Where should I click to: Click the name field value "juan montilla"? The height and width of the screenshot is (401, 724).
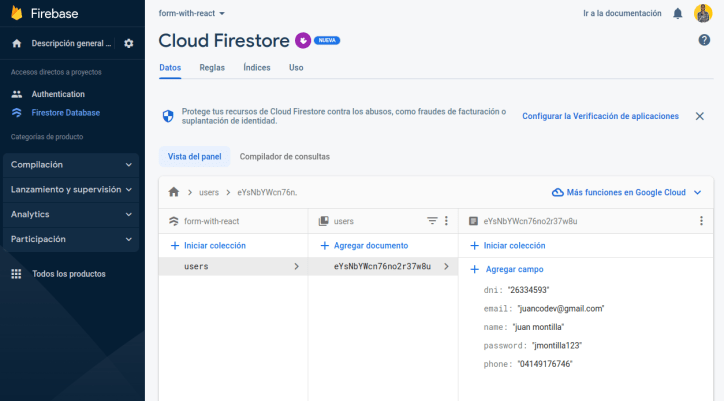[x=538, y=327]
